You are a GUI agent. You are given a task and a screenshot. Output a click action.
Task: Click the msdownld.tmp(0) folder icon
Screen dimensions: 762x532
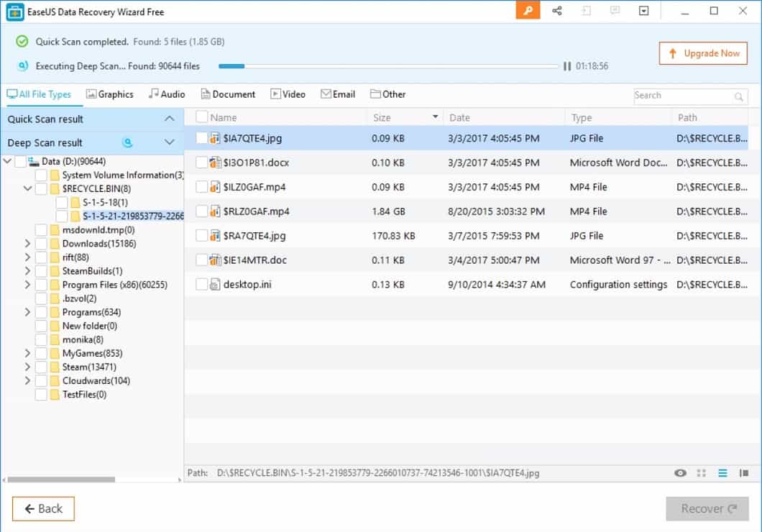[x=55, y=230]
